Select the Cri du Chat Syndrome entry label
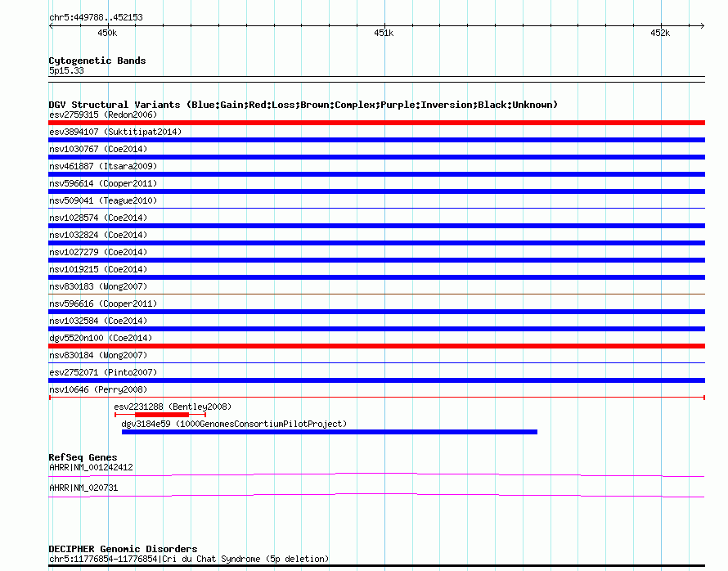The width and height of the screenshot is (728, 571). [189, 559]
